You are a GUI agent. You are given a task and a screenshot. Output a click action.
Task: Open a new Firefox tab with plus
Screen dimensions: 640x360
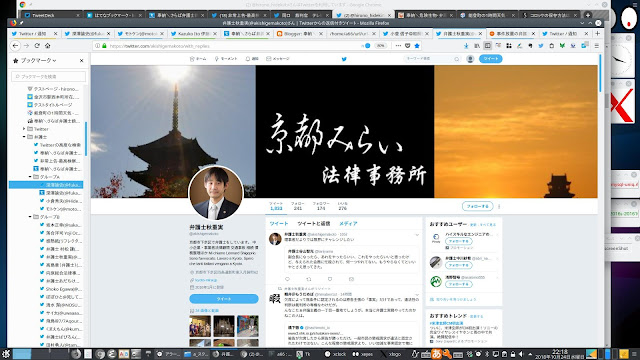598,33
